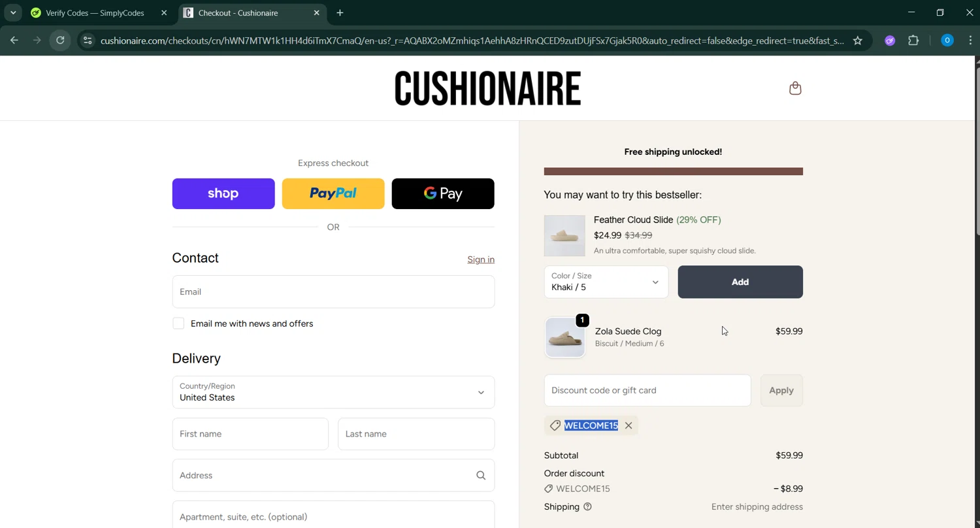Restore down the browser window
The width and height of the screenshot is (980, 528).
940,12
